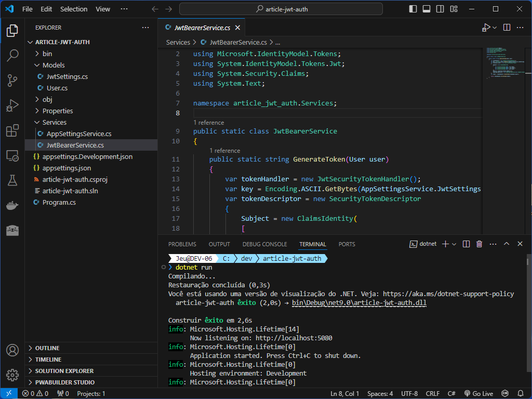This screenshot has height=399, width=532.
Task: Open Remote Explorer view icon
Action: point(12,156)
